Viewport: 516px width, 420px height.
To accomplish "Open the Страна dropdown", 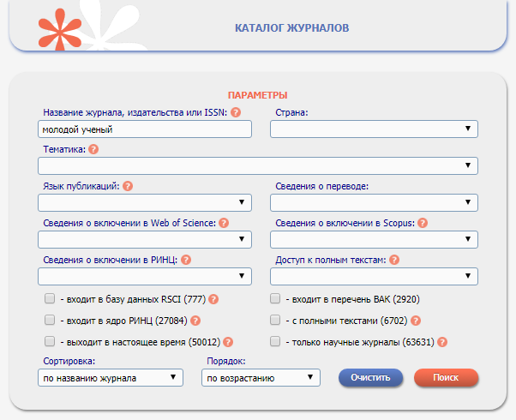I will [374, 129].
